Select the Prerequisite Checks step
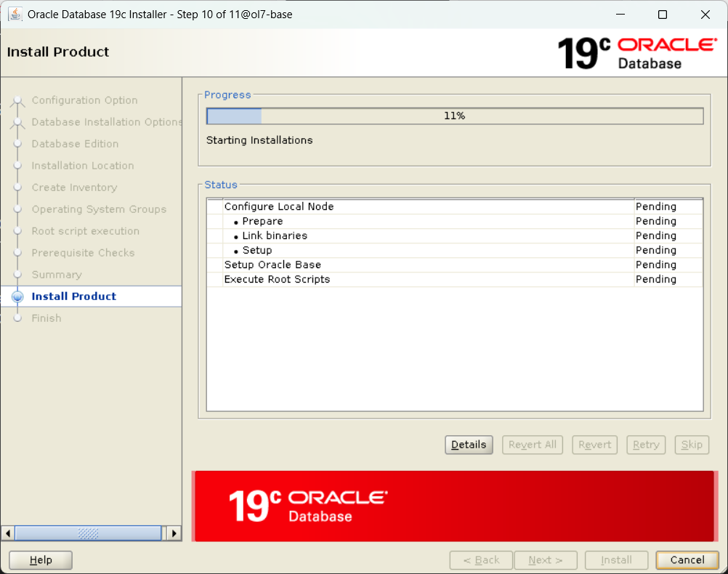728x574 pixels. pyautogui.click(x=83, y=253)
